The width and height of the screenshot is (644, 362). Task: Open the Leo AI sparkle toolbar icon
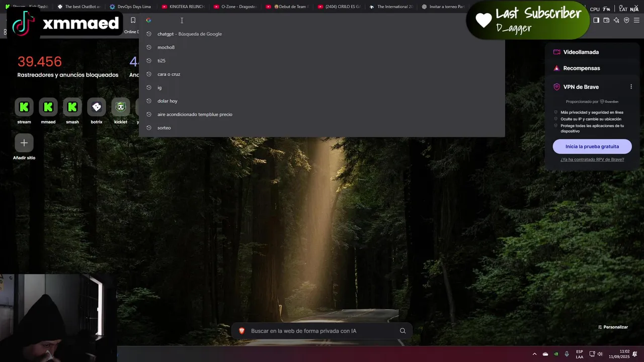pos(616,20)
